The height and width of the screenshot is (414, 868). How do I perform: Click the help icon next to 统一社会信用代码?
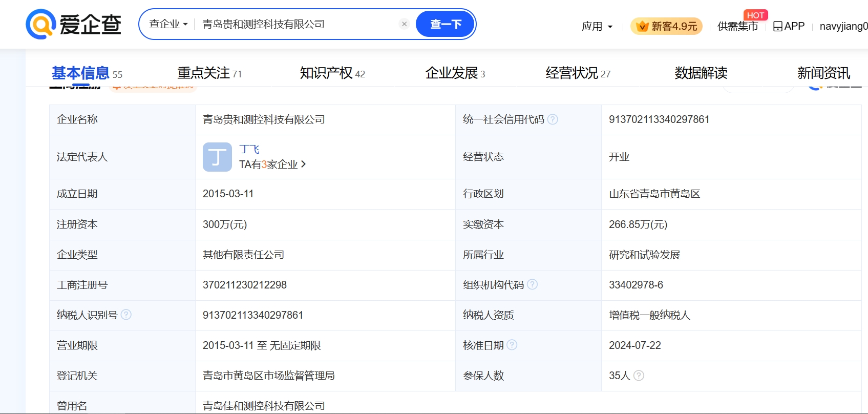click(x=553, y=119)
